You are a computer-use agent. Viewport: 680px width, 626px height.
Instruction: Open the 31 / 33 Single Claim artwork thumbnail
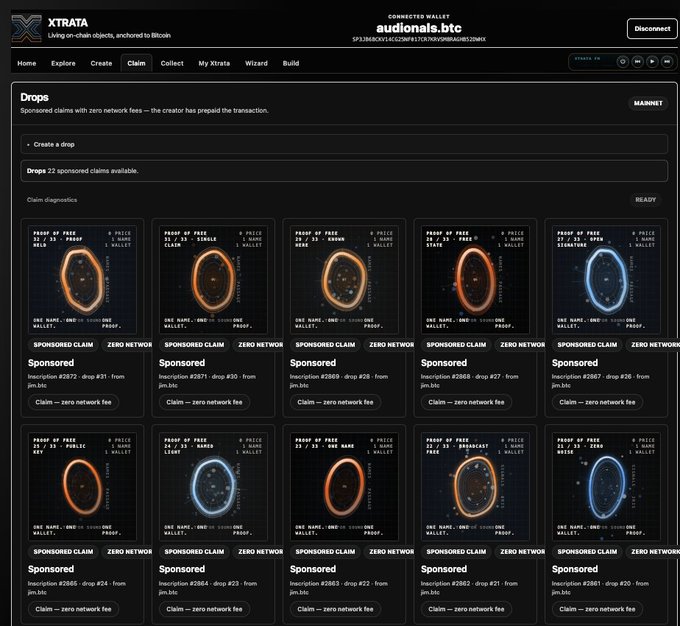[x=213, y=280]
